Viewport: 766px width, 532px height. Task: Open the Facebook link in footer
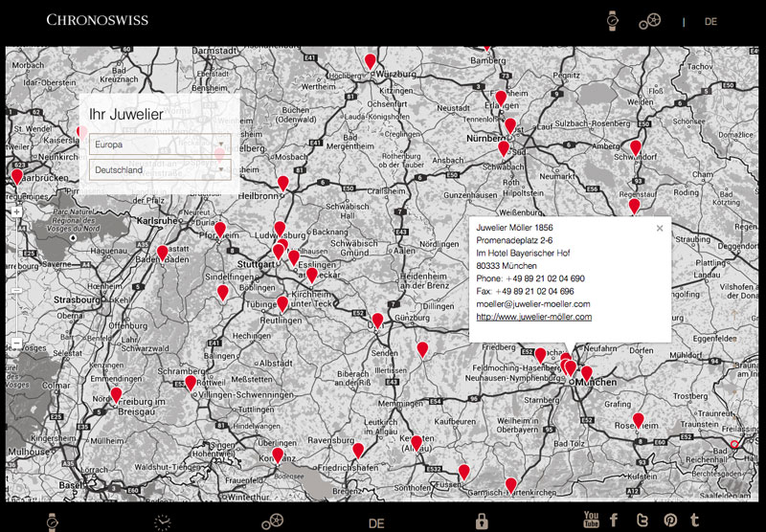(614, 521)
